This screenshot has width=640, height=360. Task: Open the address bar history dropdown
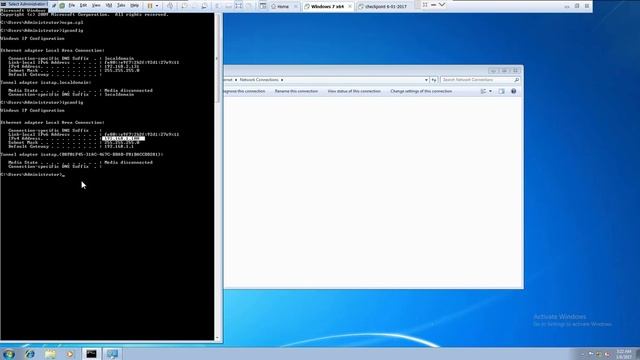tap(426, 80)
